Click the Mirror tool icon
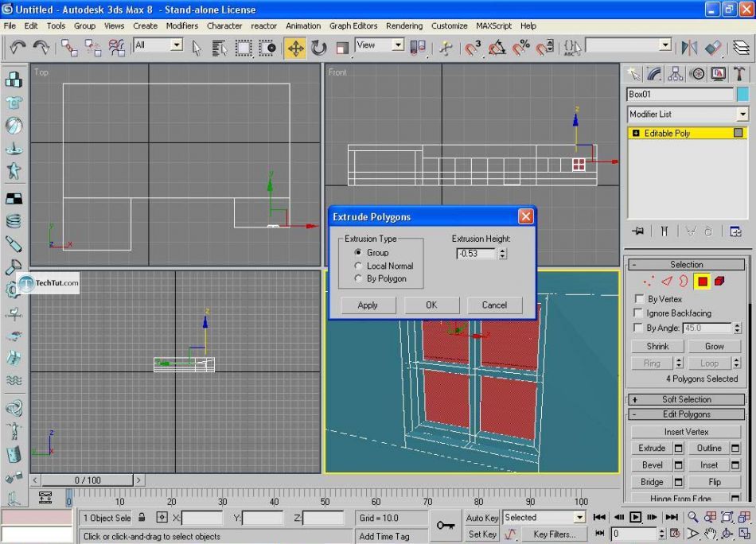This screenshot has height=544, width=756. pyautogui.click(x=689, y=48)
